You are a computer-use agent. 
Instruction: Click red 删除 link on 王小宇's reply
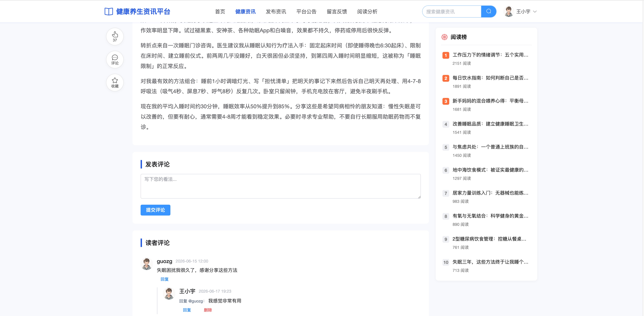point(208,310)
